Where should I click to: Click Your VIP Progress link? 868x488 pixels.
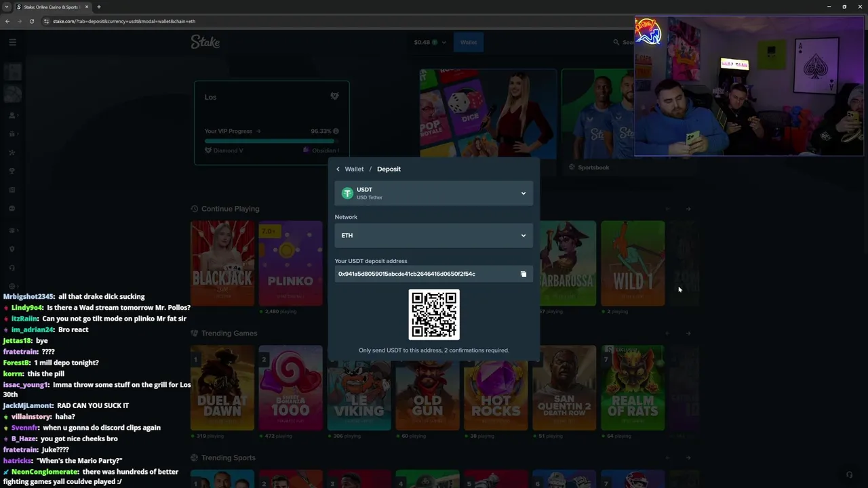[233, 131]
